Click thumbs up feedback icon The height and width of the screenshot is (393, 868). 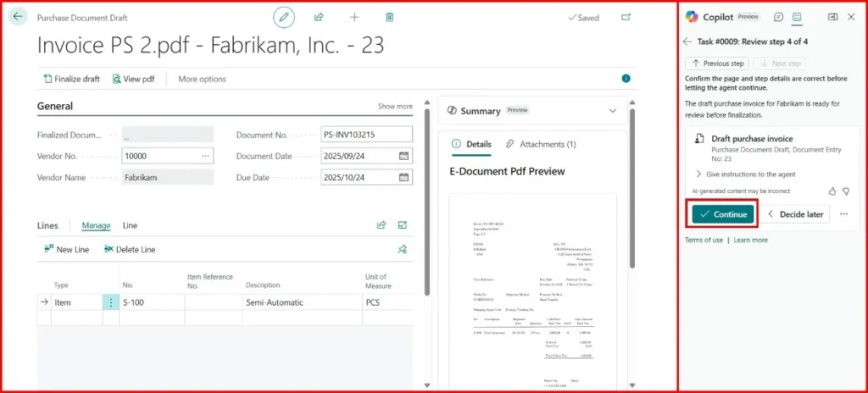(832, 191)
